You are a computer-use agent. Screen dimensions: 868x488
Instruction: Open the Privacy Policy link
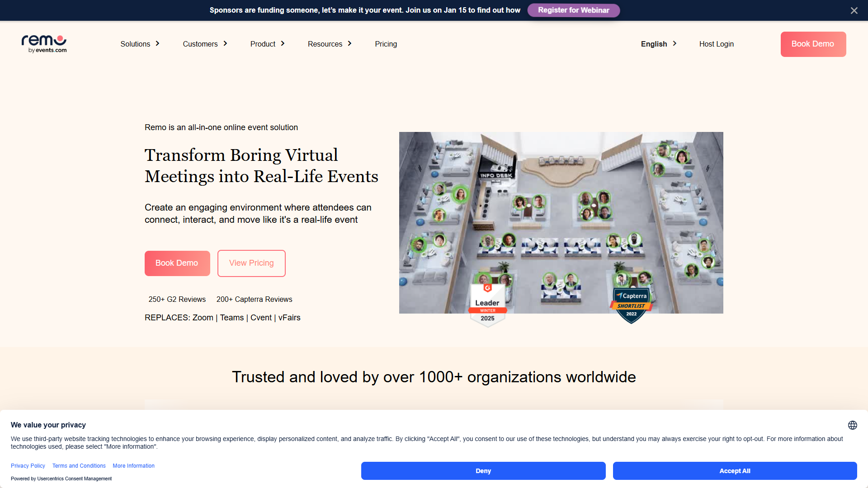(x=28, y=466)
